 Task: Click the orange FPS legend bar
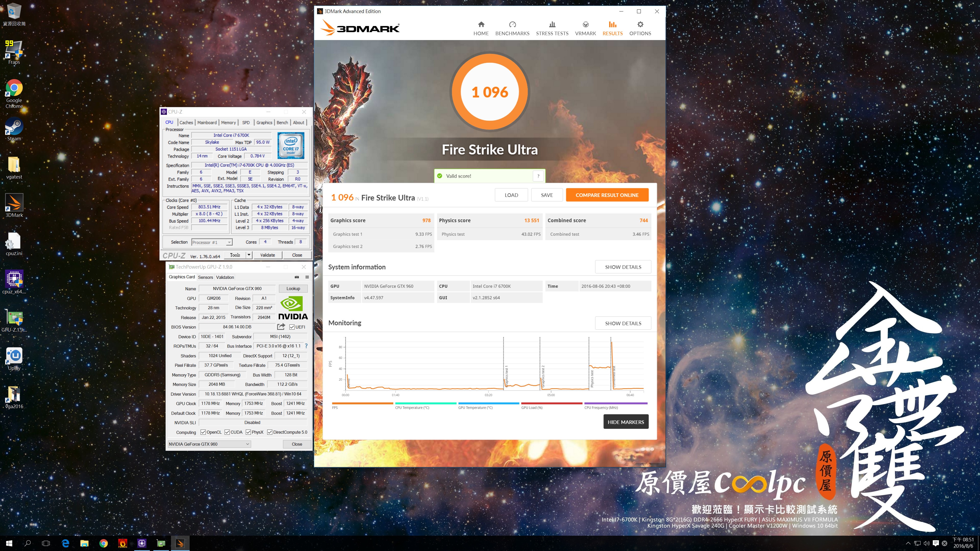(362, 403)
